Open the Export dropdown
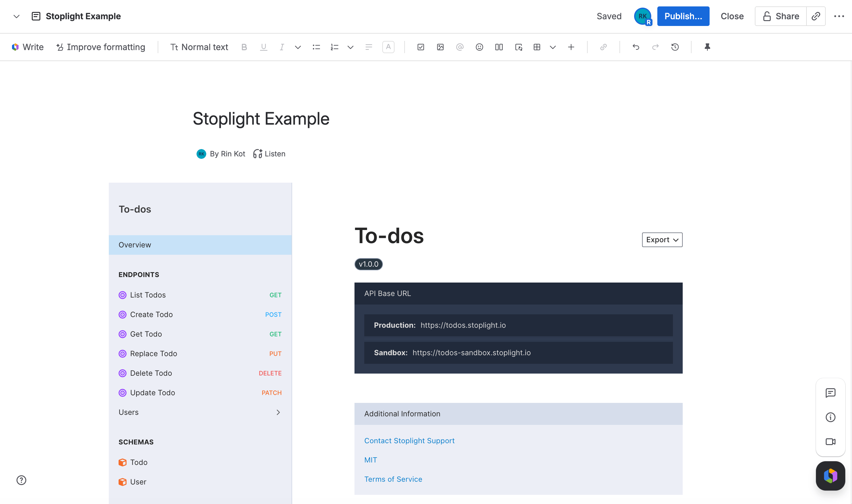Viewport: 852px width, 504px height. 662,240
